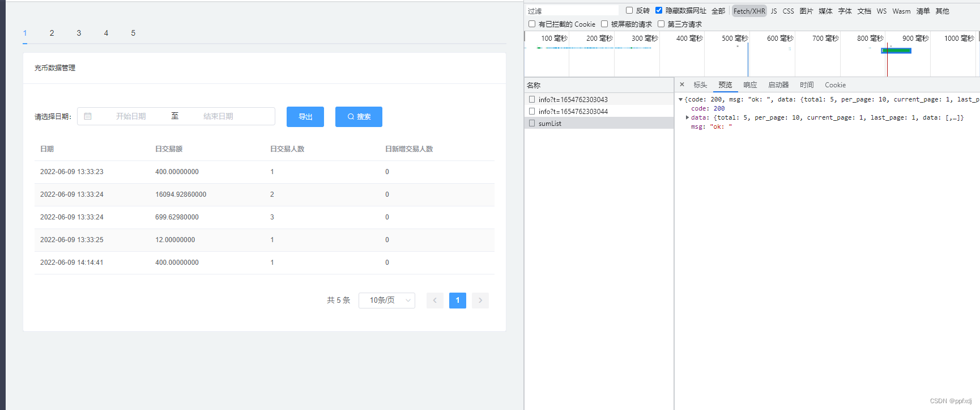Filter requests by 文档
The width and height of the screenshot is (980, 410).
tap(864, 11)
